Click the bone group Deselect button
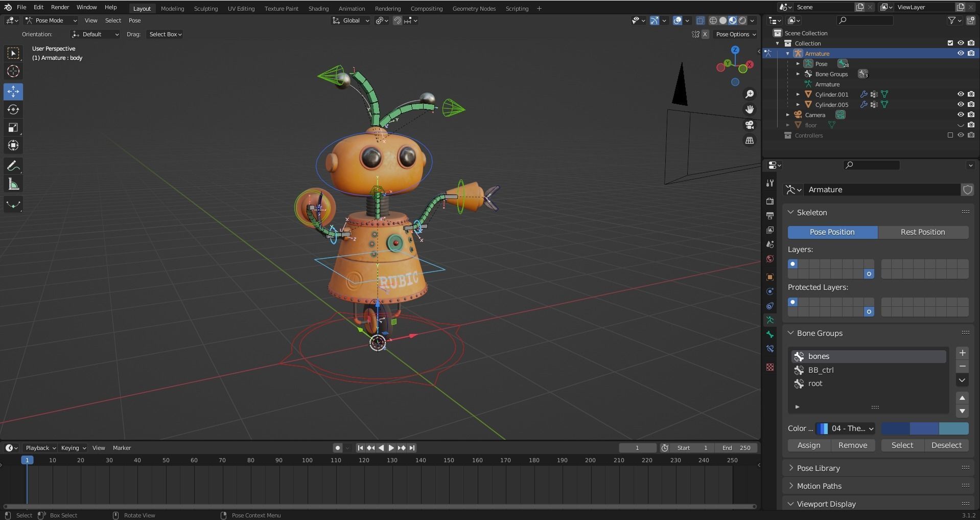Image resolution: width=980 pixels, height=520 pixels. coord(947,445)
